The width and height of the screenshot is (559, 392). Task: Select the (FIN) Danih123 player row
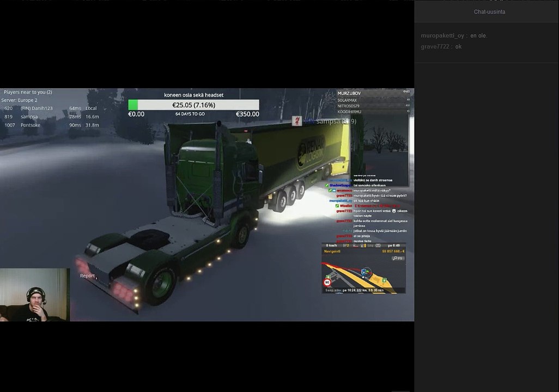coord(52,108)
